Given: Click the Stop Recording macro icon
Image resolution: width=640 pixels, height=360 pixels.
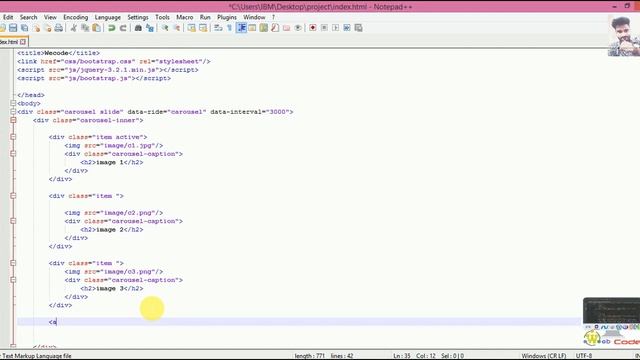Looking at the screenshot, I should coord(324,28).
